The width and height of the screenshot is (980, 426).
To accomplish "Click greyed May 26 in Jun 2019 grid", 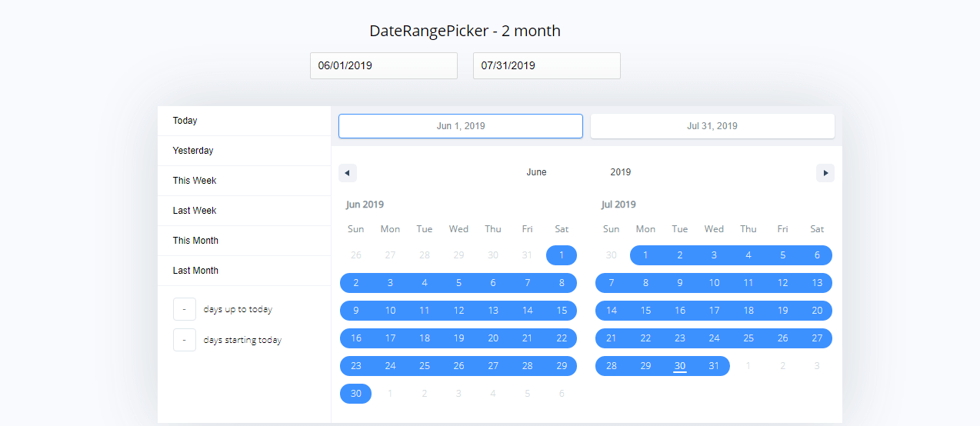I will 355,255.
